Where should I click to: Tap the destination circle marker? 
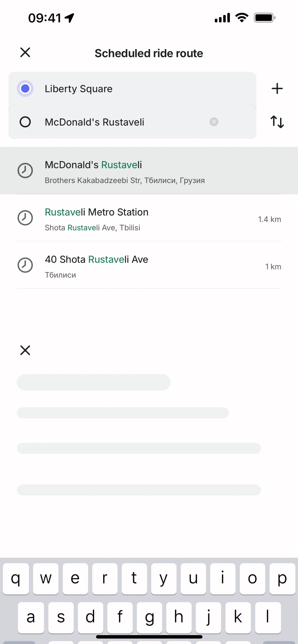25,122
